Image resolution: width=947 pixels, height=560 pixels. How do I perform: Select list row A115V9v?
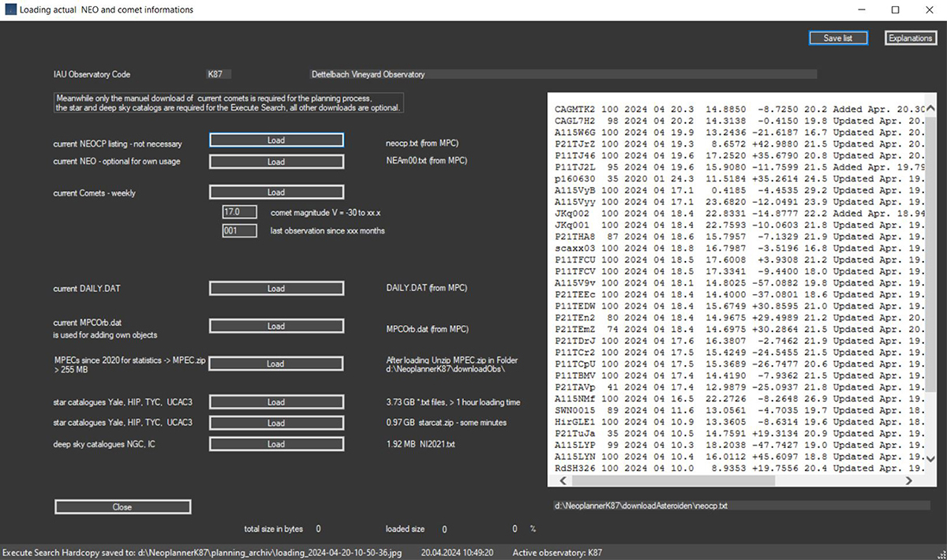coord(740,282)
